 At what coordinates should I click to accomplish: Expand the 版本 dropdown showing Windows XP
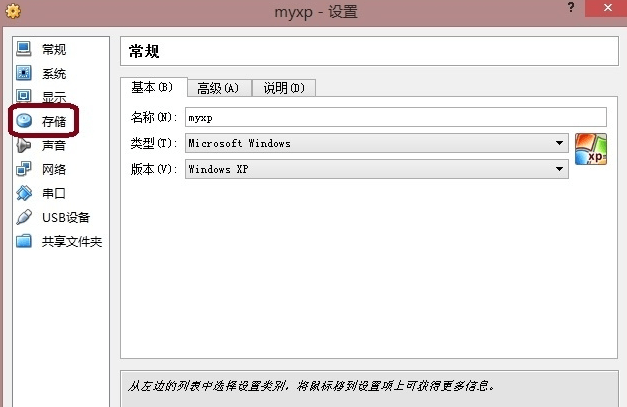[x=376, y=169]
